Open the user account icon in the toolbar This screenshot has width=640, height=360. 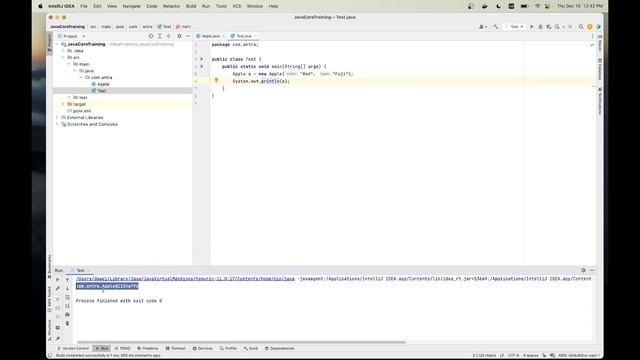point(483,27)
